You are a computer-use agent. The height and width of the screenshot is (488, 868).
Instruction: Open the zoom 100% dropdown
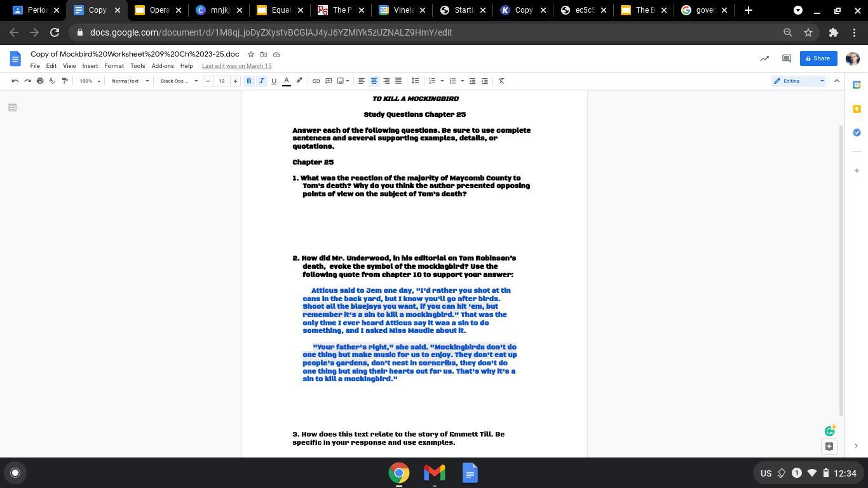(x=90, y=81)
